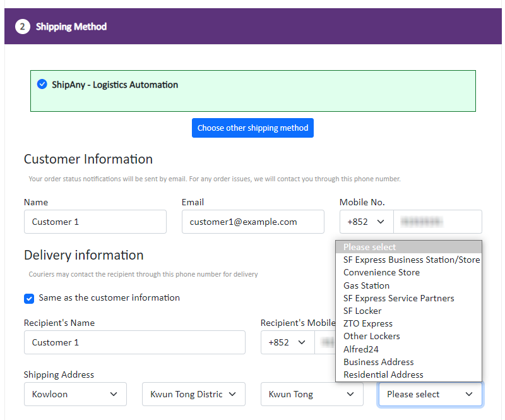Image resolution: width=505 pixels, height=420 pixels.
Task: Choose the Business Address option
Action: (x=408, y=362)
